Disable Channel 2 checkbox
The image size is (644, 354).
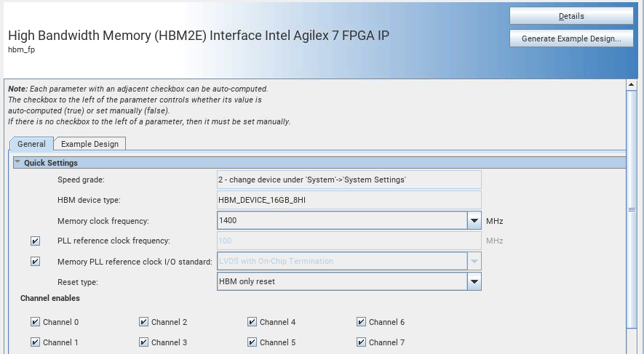143,322
